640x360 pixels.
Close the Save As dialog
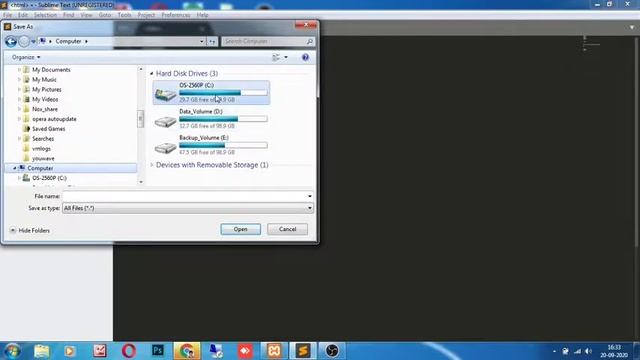(x=306, y=25)
